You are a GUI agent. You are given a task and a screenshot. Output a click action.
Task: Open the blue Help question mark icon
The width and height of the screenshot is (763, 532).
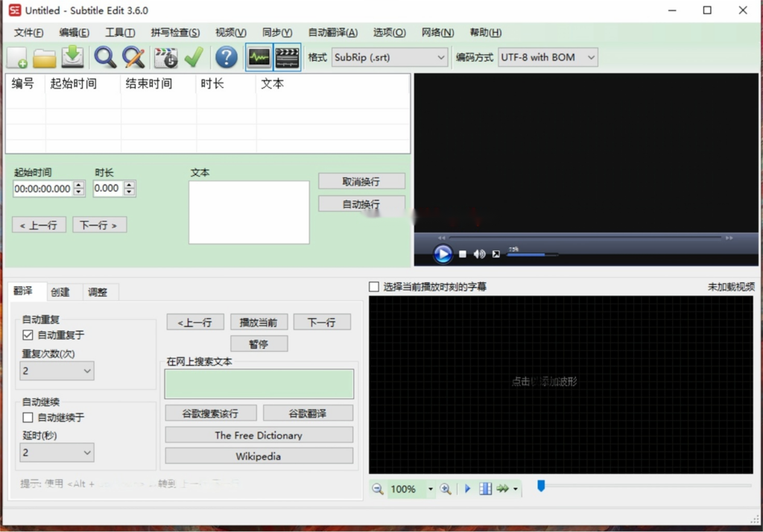(226, 57)
